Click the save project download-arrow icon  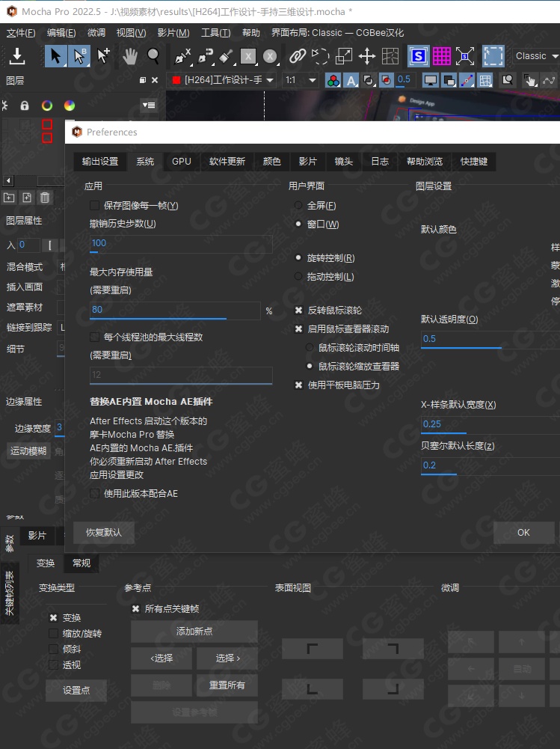coord(17,56)
